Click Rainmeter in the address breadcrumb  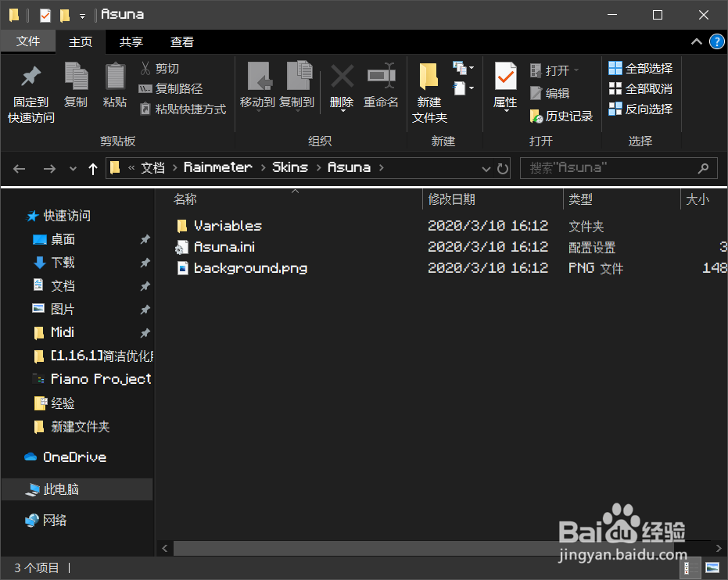[x=217, y=167]
